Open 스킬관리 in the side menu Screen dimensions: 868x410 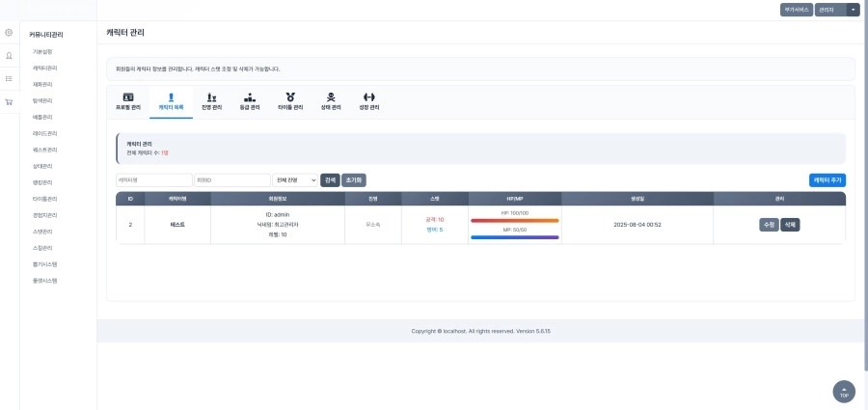click(45, 248)
